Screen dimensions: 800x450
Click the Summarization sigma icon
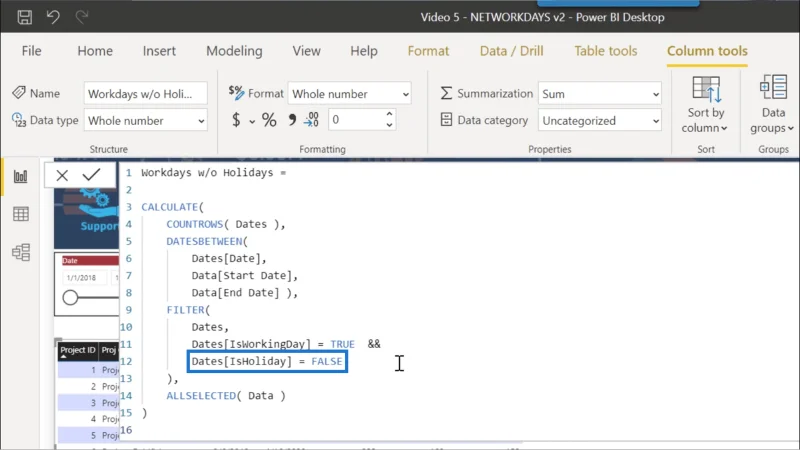446,93
